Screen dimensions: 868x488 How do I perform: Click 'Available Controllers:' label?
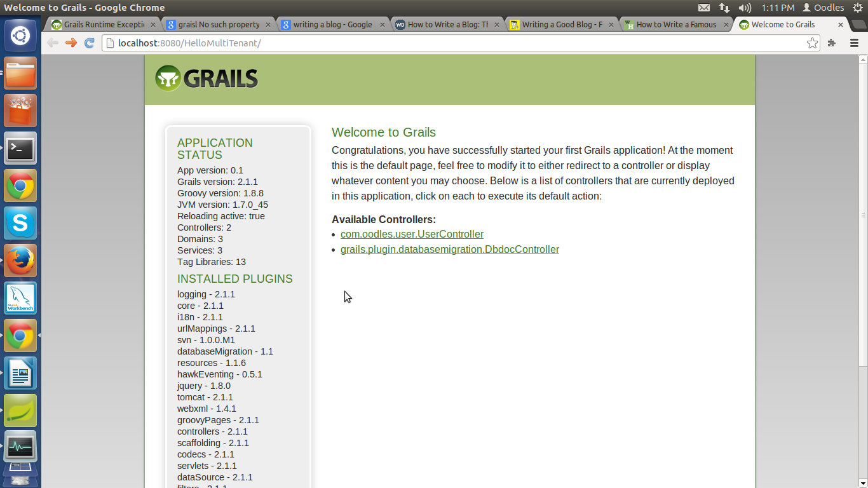click(384, 219)
